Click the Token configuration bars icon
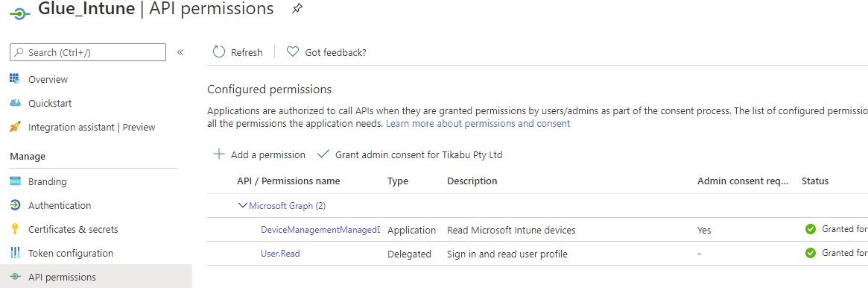The width and height of the screenshot is (868, 288). pyautogui.click(x=15, y=252)
